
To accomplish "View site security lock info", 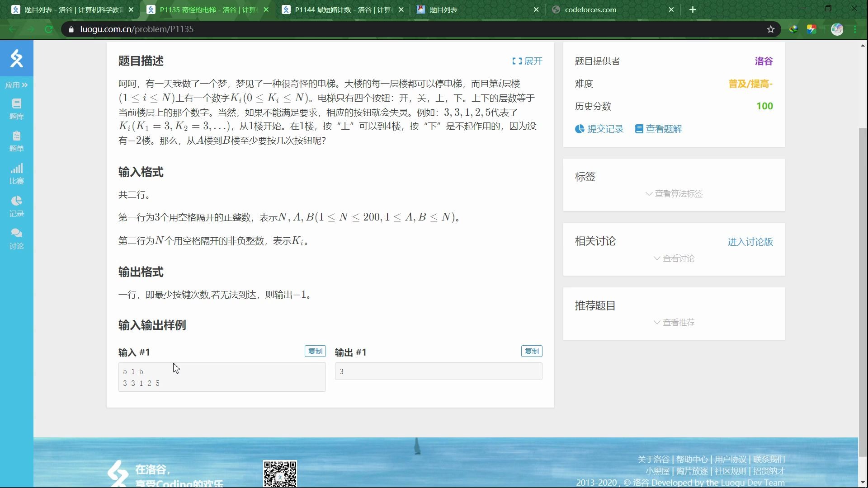I will (71, 29).
